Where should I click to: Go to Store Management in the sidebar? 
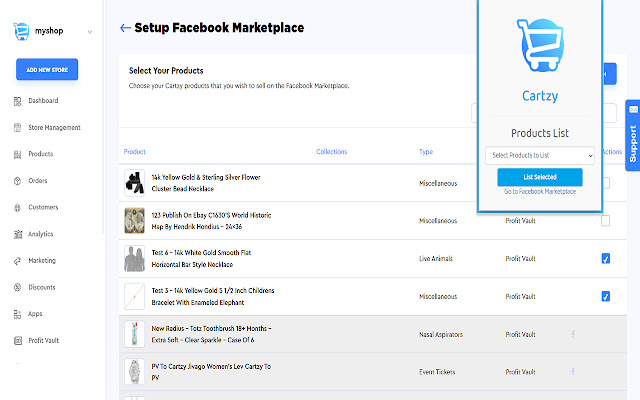[x=54, y=127]
